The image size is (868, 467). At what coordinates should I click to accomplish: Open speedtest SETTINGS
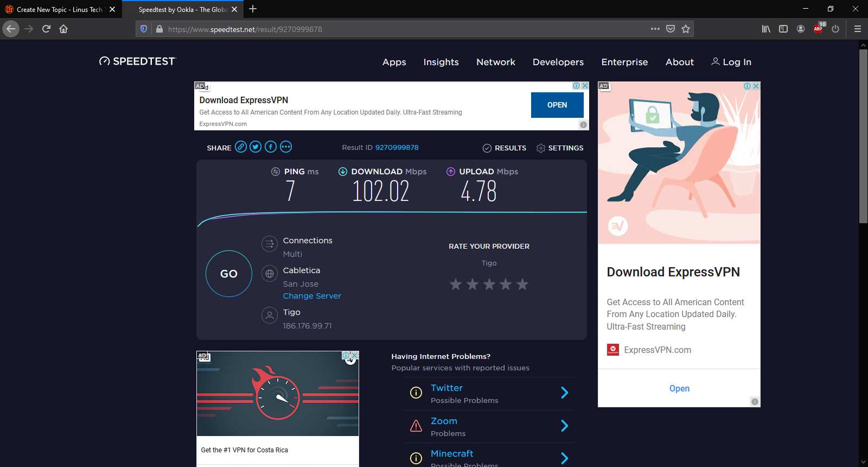(x=560, y=148)
